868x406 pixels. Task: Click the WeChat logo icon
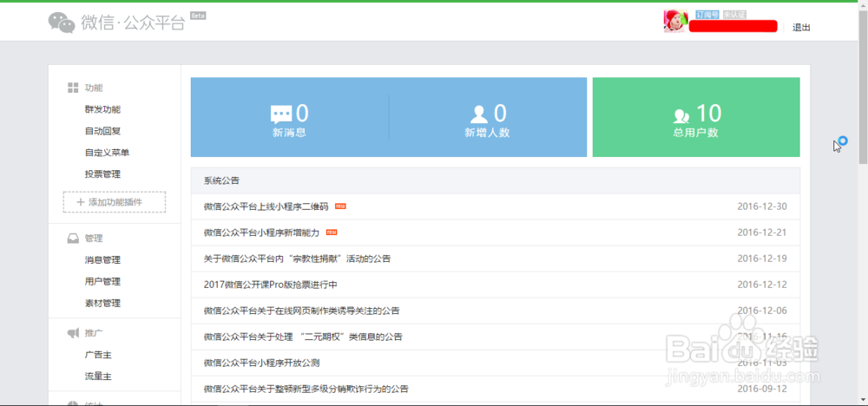[x=62, y=23]
